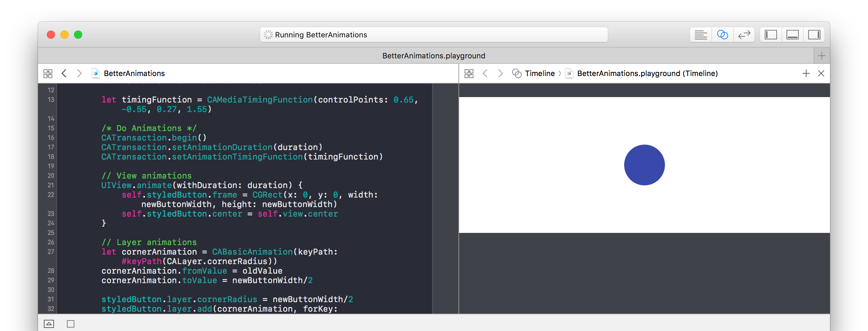Open BetterAnimations jump bar item
Screen dimensions: 868x331
(134, 73)
